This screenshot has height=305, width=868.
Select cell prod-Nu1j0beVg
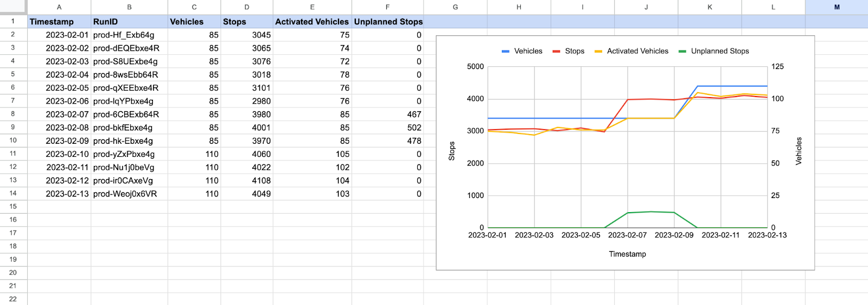[129, 167]
